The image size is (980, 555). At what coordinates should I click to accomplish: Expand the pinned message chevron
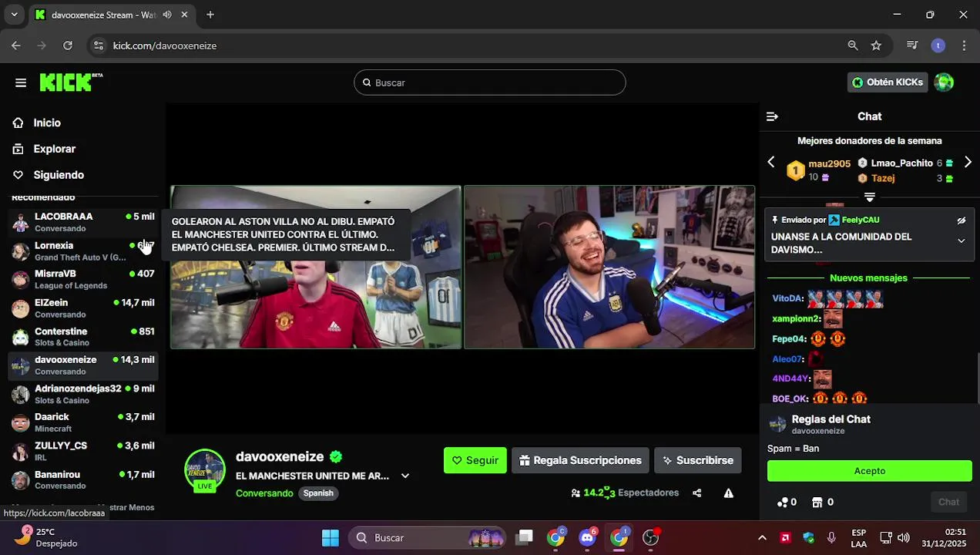(x=962, y=240)
